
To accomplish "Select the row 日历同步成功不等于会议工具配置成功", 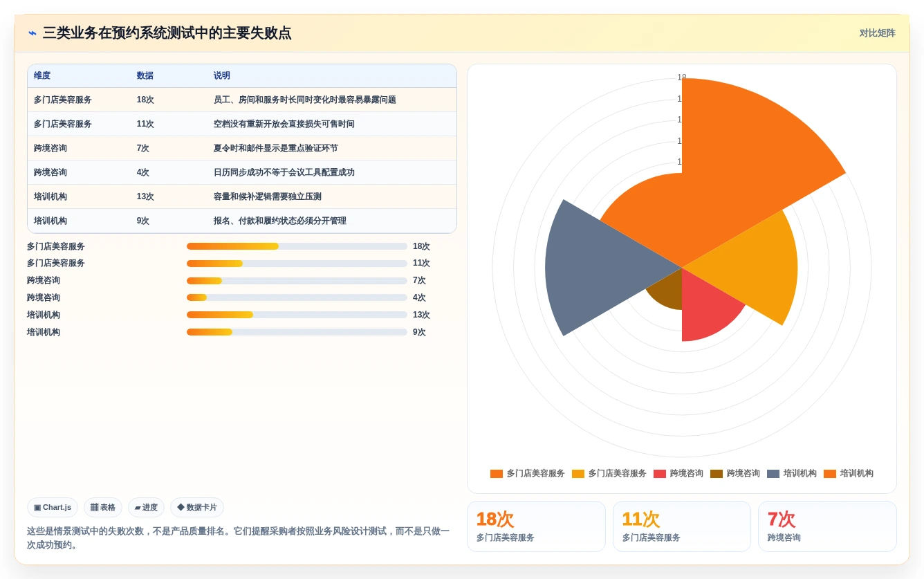I will (x=242, y=172).
